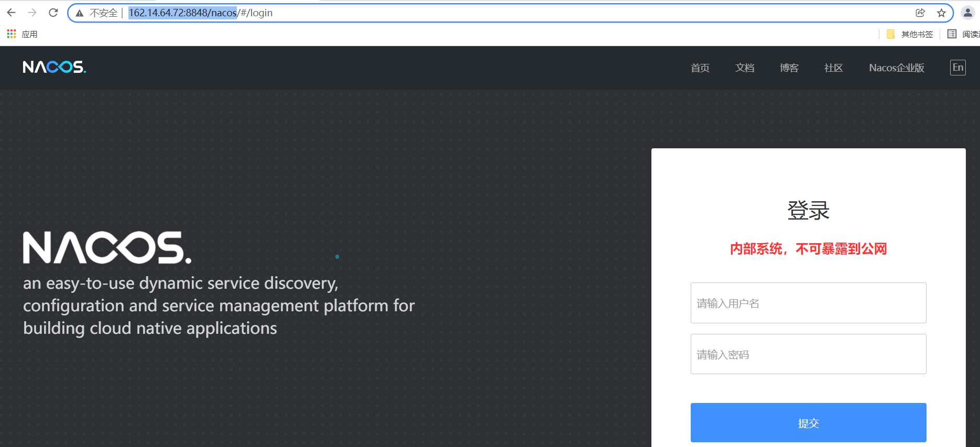Click the 'an easy-to-use dynamic service discovery' text
This screenshot has height=447, width=980.
[x=181, y=283]
